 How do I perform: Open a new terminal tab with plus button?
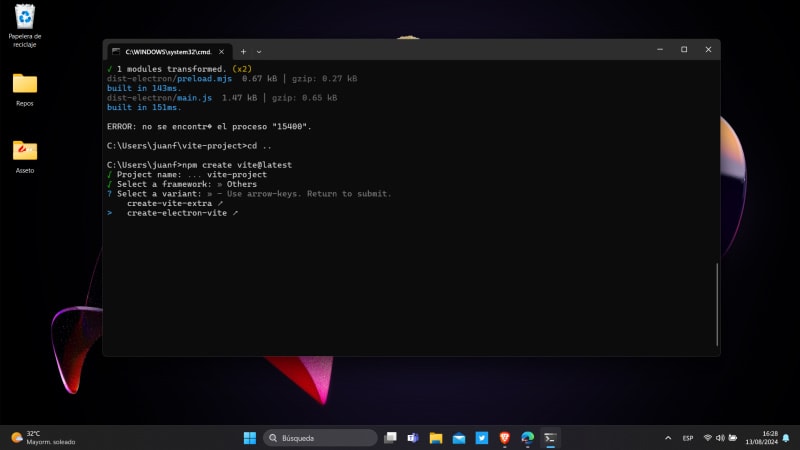(243, 52)
